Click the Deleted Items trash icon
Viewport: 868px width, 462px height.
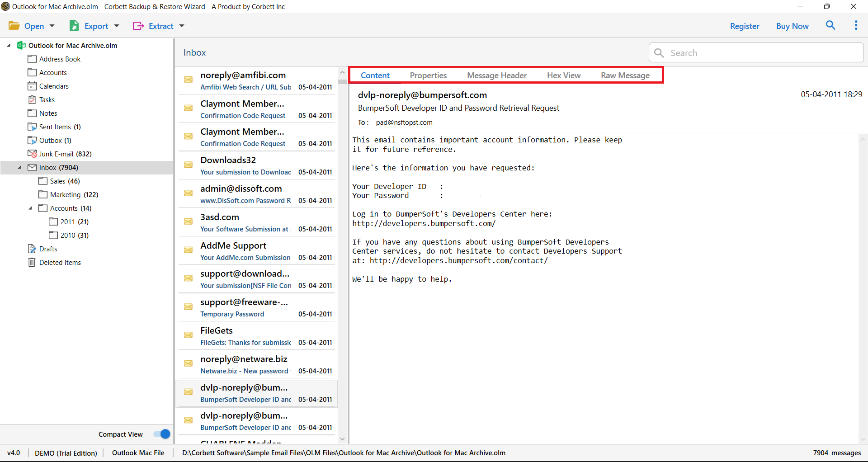pos(32,262)
